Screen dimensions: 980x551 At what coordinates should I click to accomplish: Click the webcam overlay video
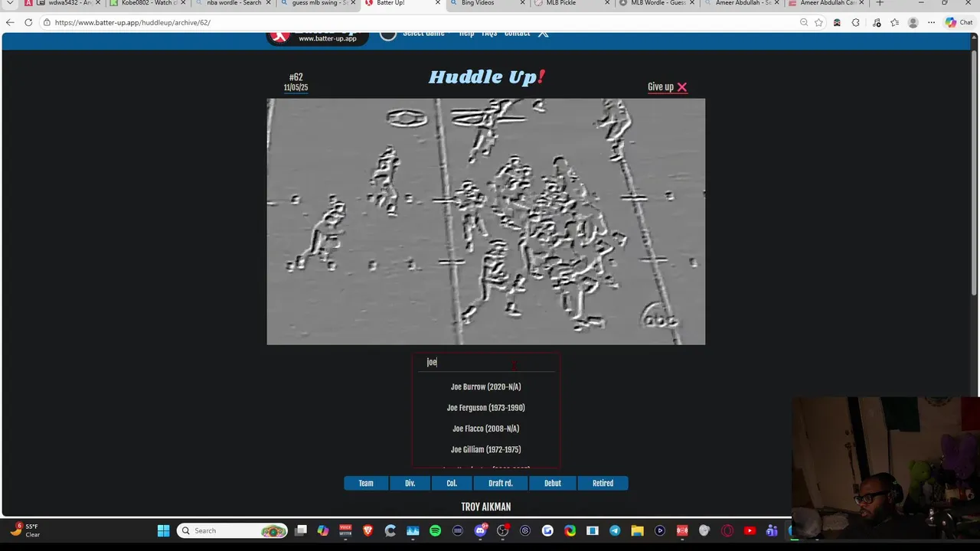pyautogui.click(x=886, y=467)
